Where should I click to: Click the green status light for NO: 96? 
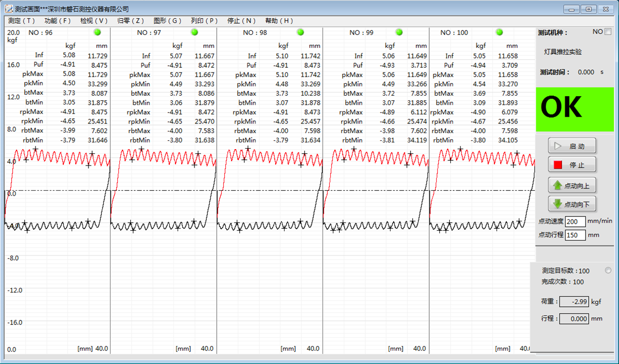(97, 32)
